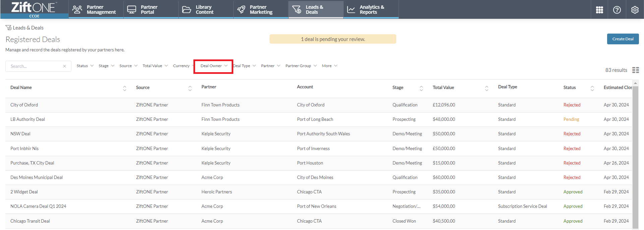Toggle the column layout view icon

(x=636, y=70)
